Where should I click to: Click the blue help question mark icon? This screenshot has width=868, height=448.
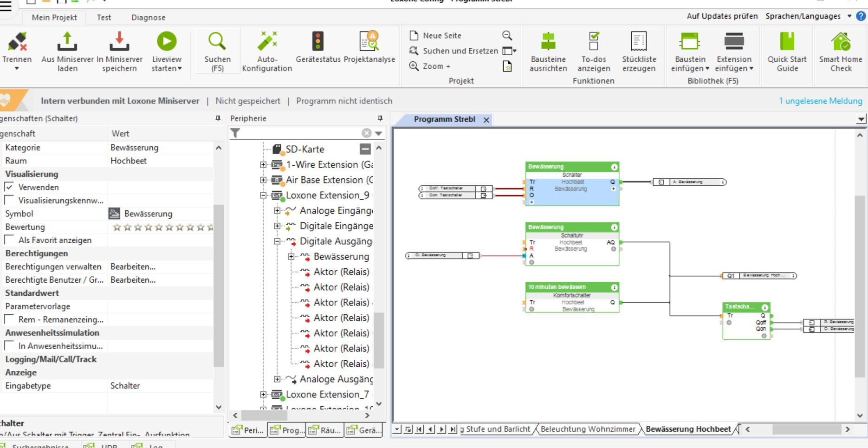point(861,16)
